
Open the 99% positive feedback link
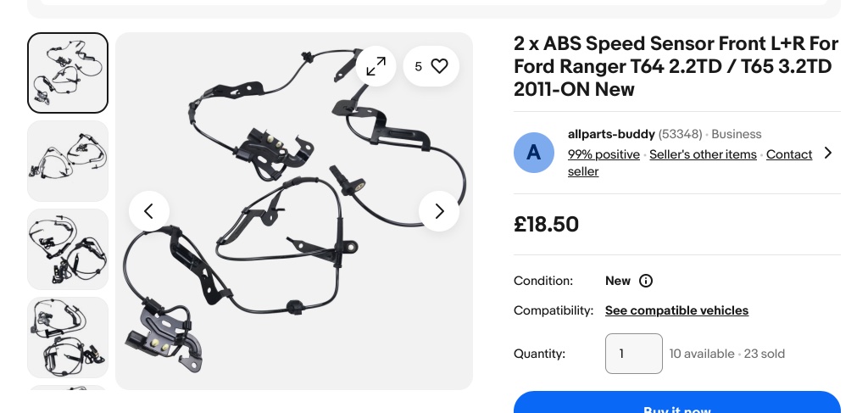pos(604,154)
